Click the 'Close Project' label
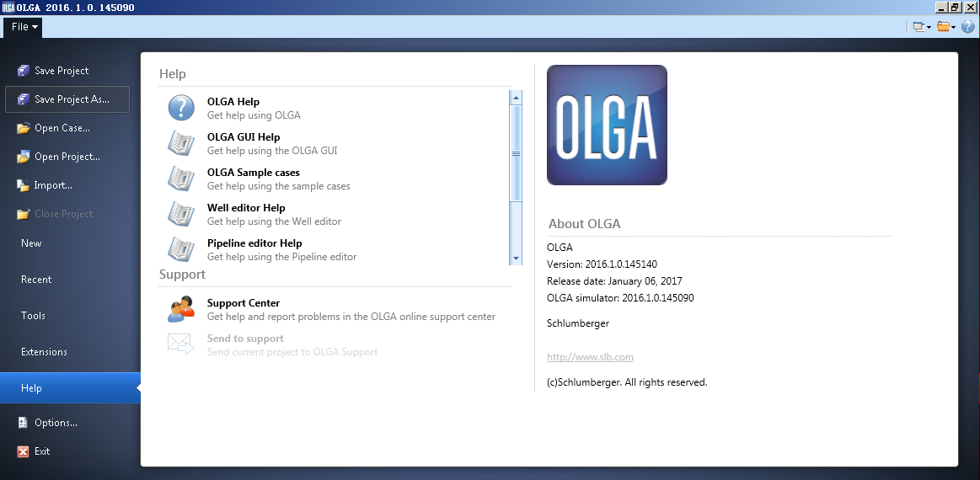Image resolution: width=980 pixels, height=480 pixels. 64,214
